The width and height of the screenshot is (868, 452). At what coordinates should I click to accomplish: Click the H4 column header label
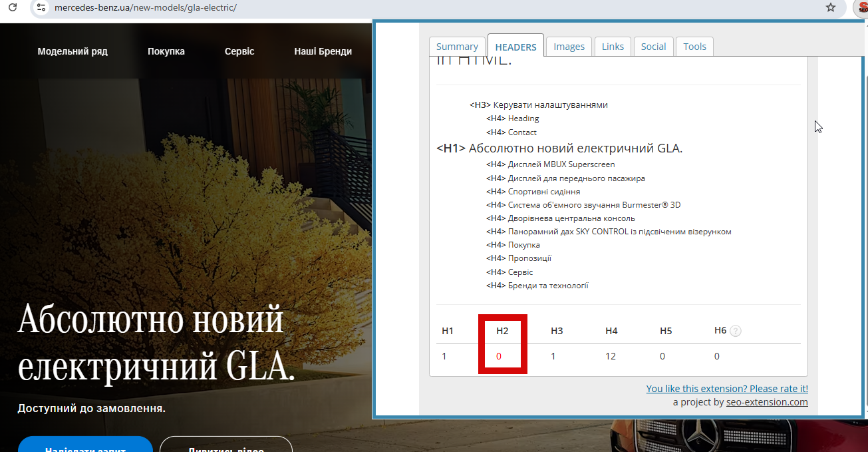click(x=611, y=331)
